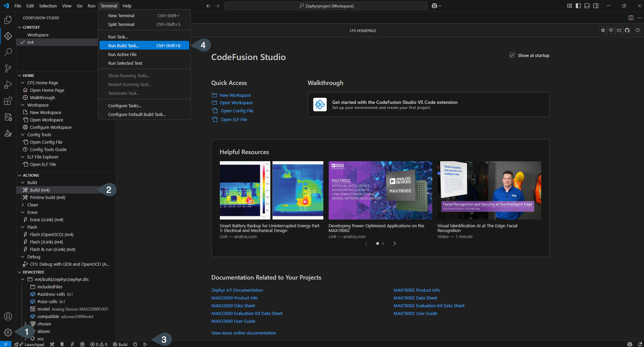
Task: Click the email envelope icon
Action: tap(619, 30)
